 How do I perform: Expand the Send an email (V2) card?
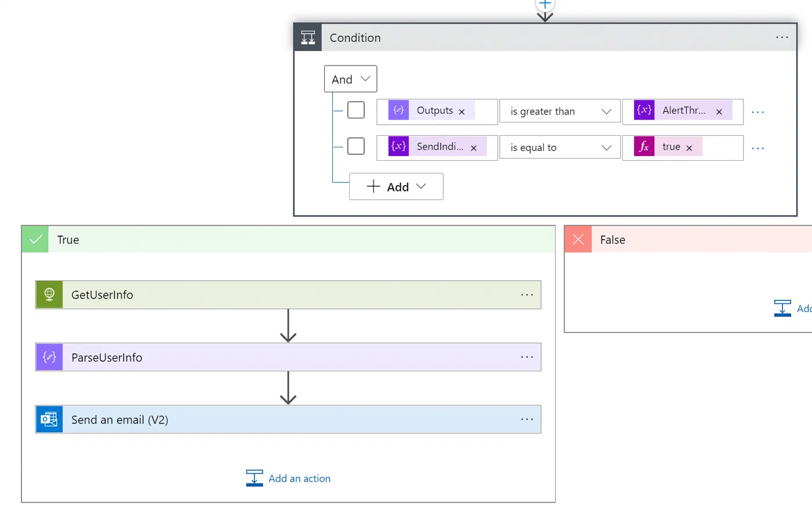[288, 419]
